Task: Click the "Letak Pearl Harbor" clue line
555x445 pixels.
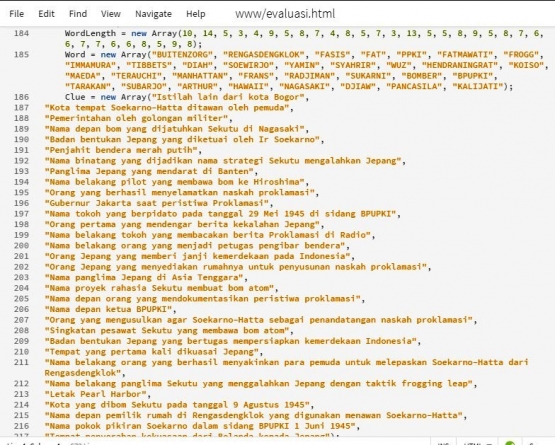Action: [x=96, y=394]
